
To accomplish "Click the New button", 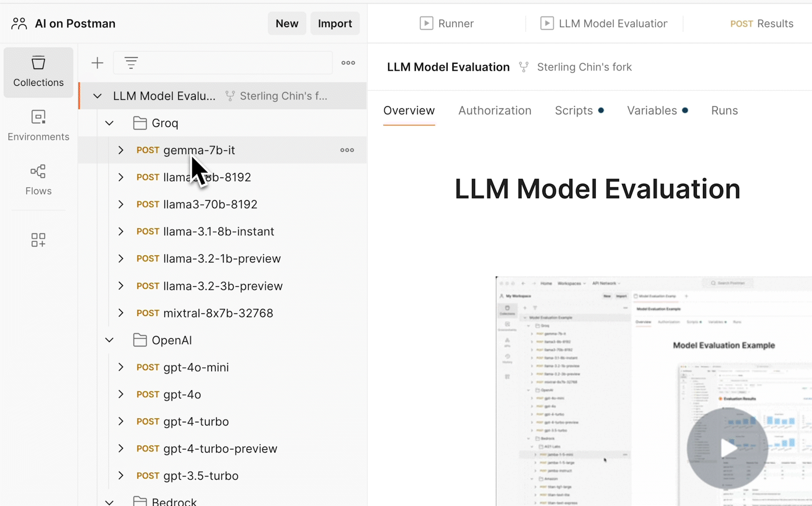I will [287, 23].
